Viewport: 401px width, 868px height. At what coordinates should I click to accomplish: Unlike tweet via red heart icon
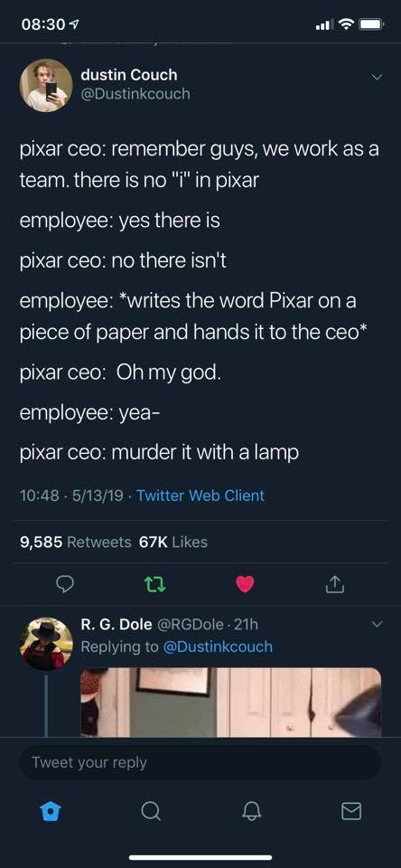245,584
